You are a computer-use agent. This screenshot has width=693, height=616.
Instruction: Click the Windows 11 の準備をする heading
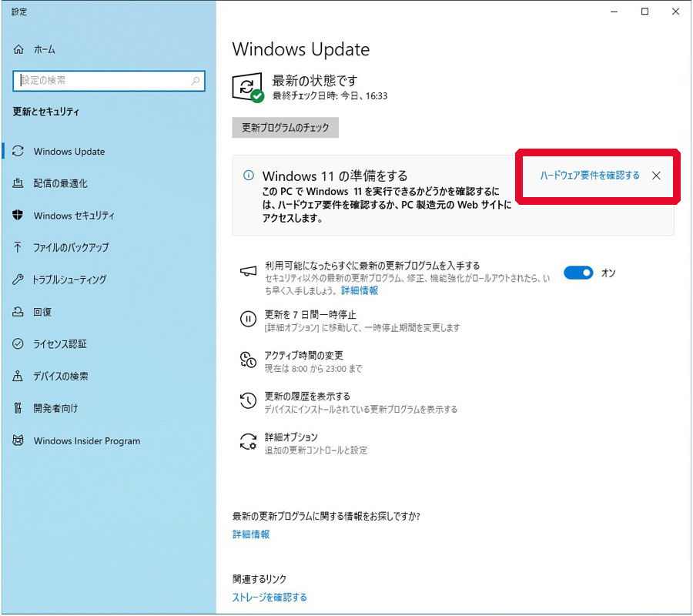coord(335,176)
